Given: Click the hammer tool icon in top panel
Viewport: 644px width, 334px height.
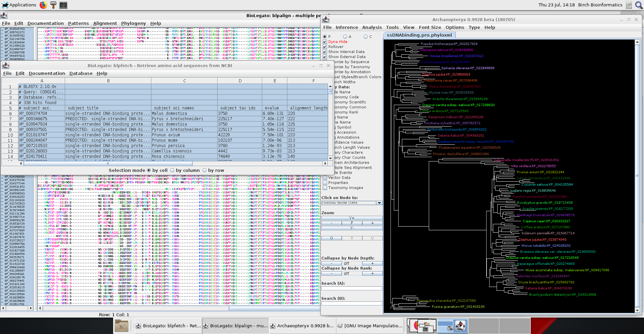Looking at the screenshot, I should (x=53, y=5).
